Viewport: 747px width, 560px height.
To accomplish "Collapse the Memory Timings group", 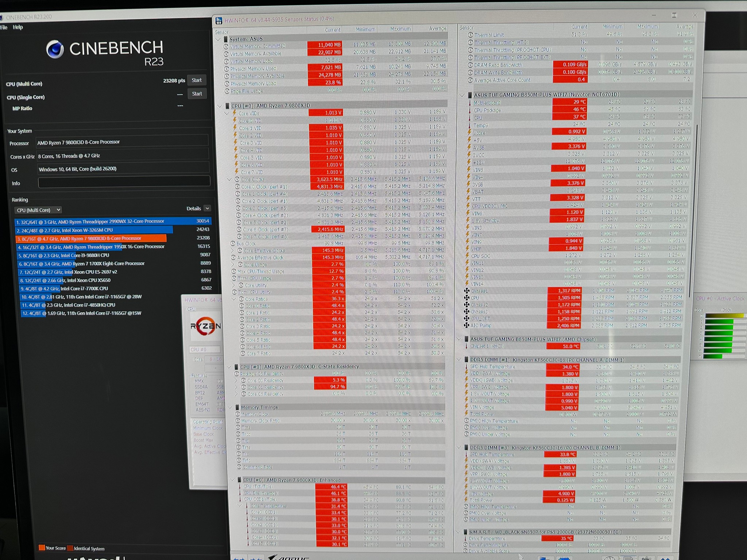I will [230, 407].
